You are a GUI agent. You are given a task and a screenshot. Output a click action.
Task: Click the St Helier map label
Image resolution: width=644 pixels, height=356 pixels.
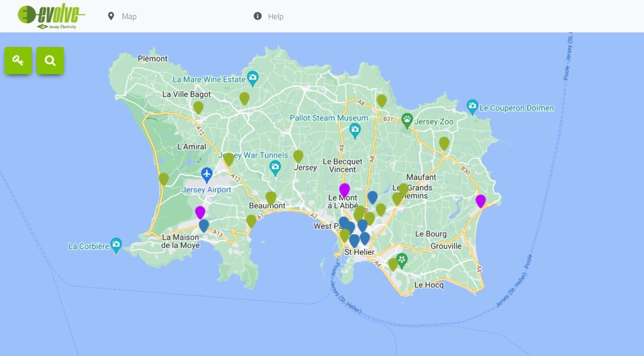(x=360, y=252)
